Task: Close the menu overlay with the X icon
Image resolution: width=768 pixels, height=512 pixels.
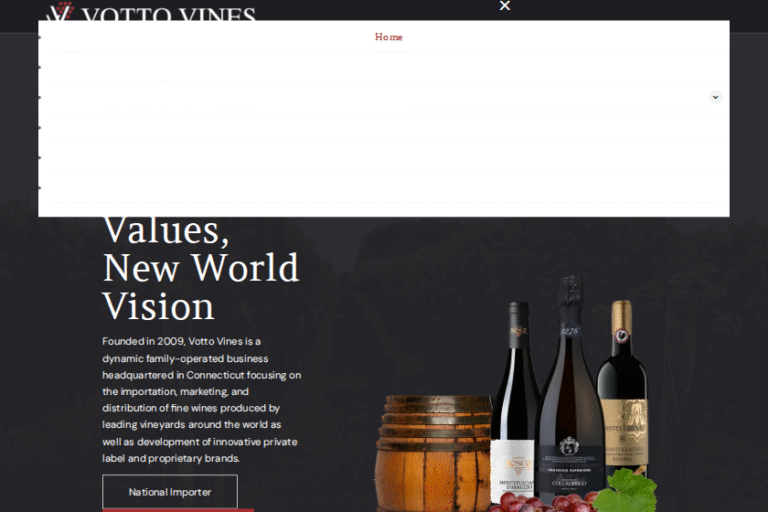Action: click(x=504, y=5)
